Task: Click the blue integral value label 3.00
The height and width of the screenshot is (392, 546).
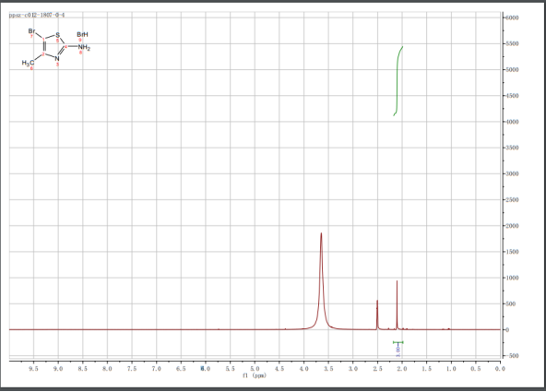Action: [x=398, y=350]
